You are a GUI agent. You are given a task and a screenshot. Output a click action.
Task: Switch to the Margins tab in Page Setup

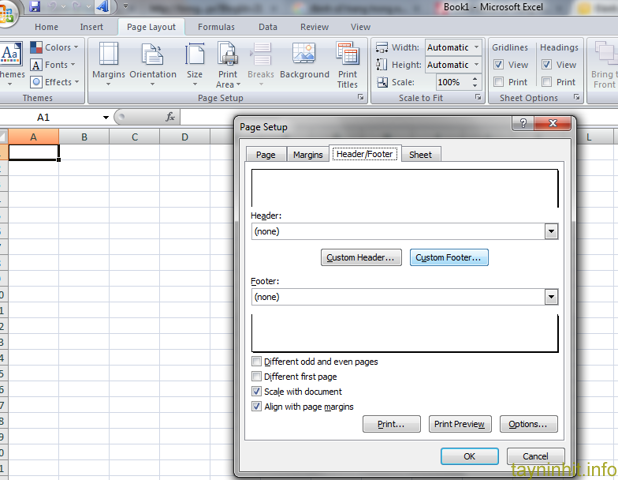pyautogui.click(x=307, y=155)
